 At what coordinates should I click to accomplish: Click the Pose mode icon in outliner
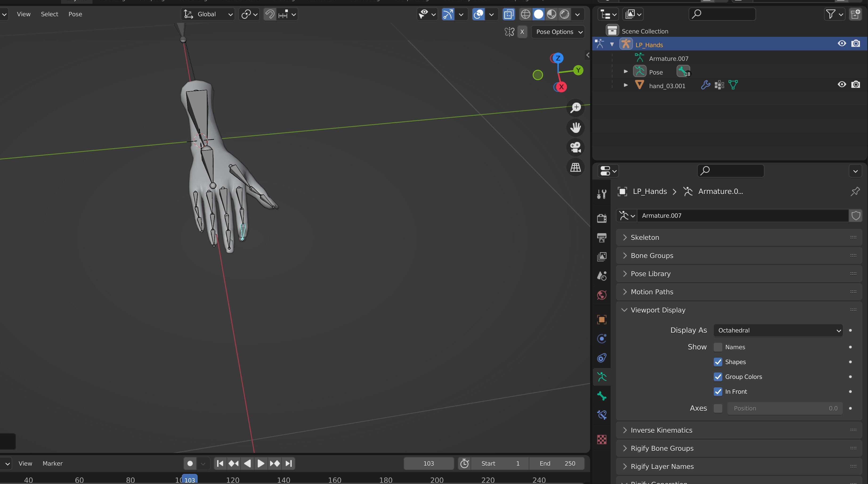pyautogui.click(x=640, y=72)
